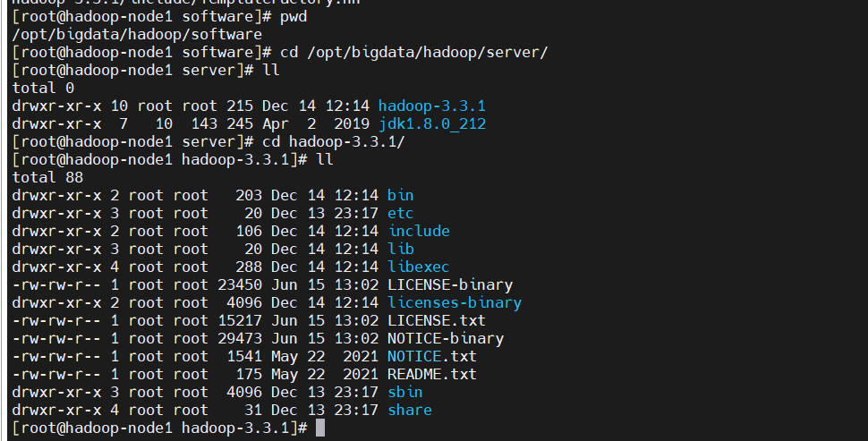Click the cd /opt/bigdata/hadoop/server/ command
Viewport: 868px width, 441px height.
(x=414, y=53)
